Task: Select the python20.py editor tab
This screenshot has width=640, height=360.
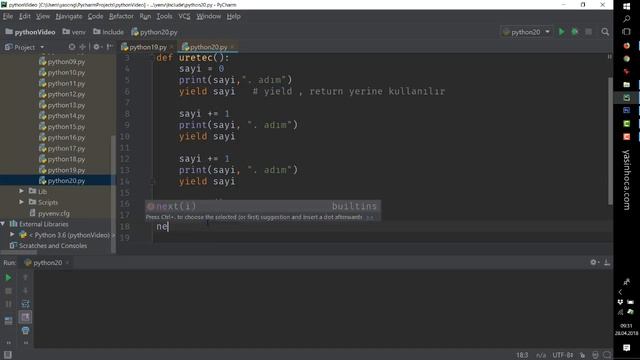Action: [x=208, y=47]
